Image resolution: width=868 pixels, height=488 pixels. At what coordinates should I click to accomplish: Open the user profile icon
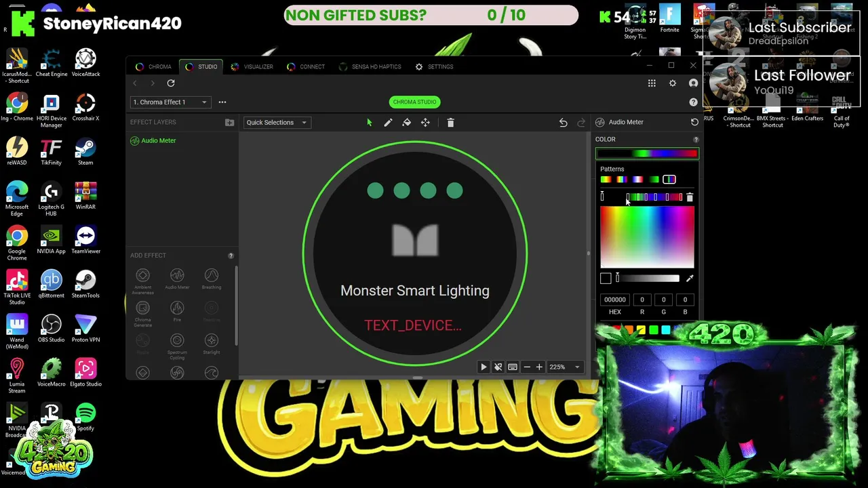click(693, 83)
